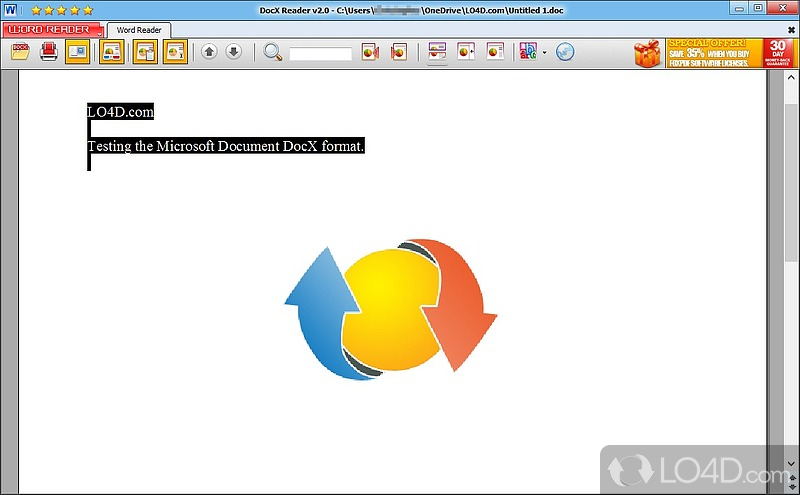
Task: Expand the dropdown arrow beside abc icon
Action: [x=545, y=52]
